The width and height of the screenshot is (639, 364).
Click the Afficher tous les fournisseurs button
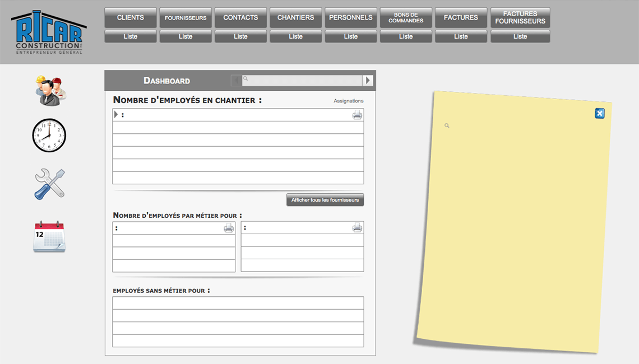[325, 200]
